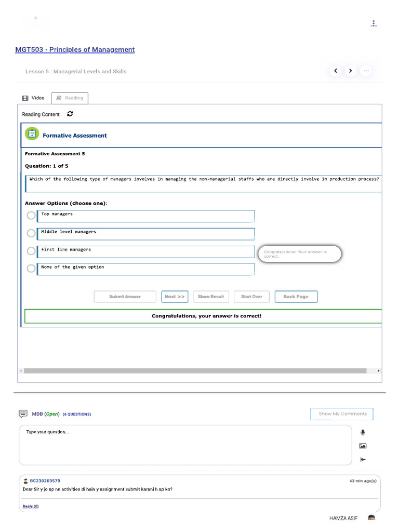Click the send arrow icon in MDB
Viewport: 399px width, 532px height.
[363, 459]
